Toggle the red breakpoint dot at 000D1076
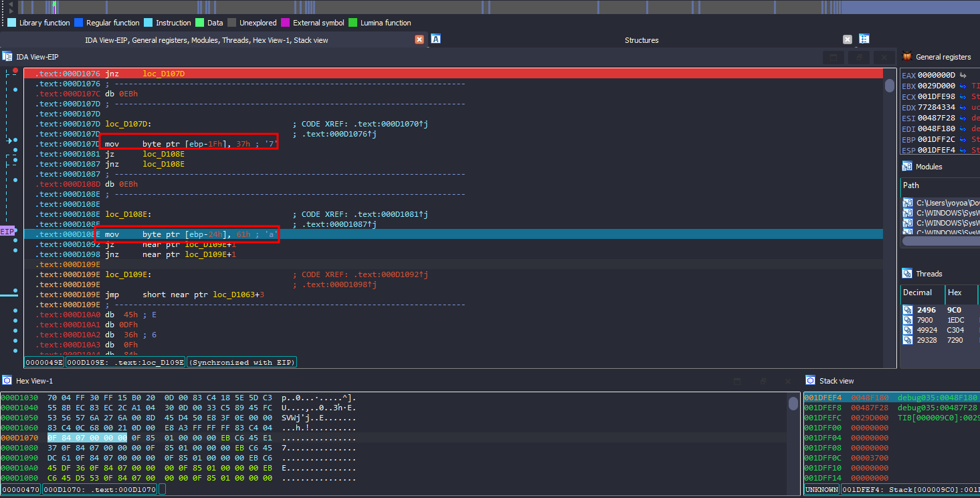 click(15, 70)
